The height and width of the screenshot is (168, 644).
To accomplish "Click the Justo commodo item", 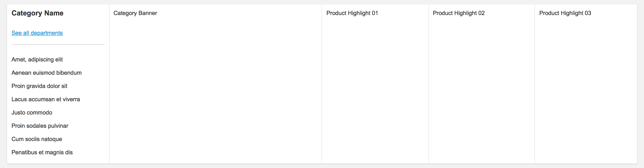I will [x=32, y=113].
